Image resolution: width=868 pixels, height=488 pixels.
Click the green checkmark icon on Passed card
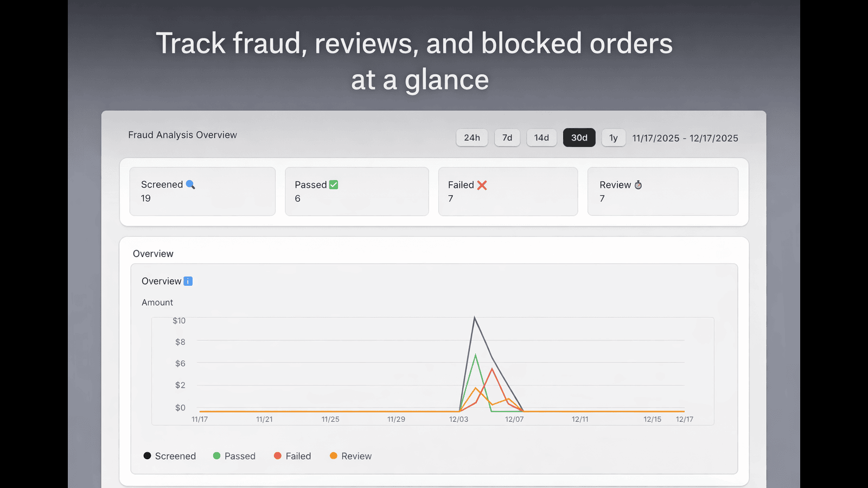coord(334,184)
